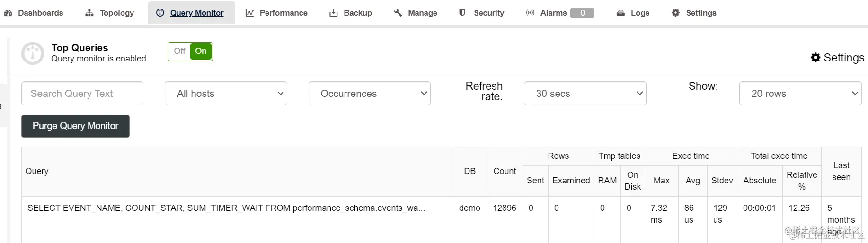Go to the Performance tab
868x243 pixels.
(x=283, y=13)
